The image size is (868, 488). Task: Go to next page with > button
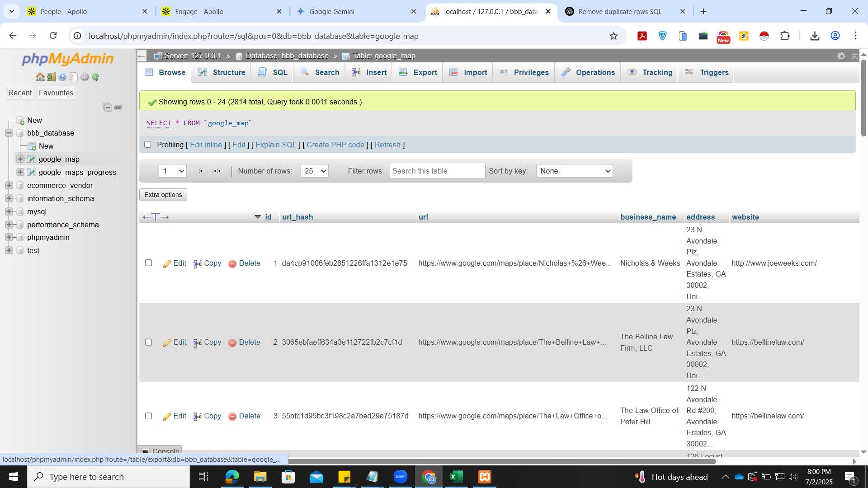click(x=200, y=171)
